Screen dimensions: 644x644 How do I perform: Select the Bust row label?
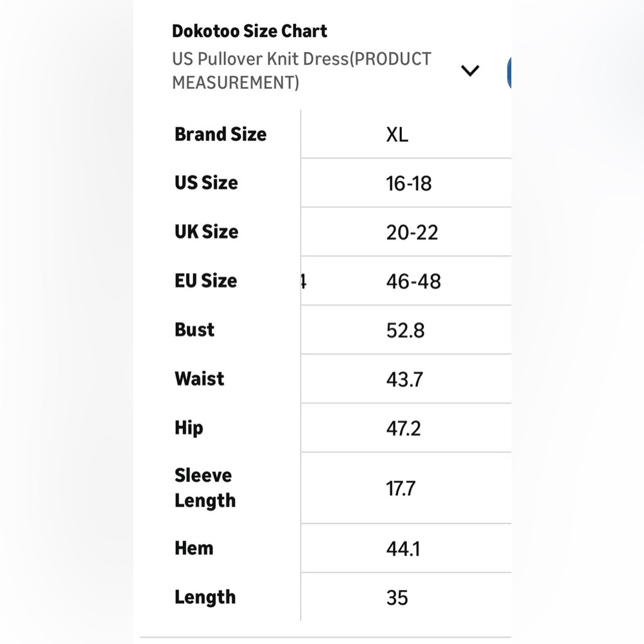[x=194, y=330]
